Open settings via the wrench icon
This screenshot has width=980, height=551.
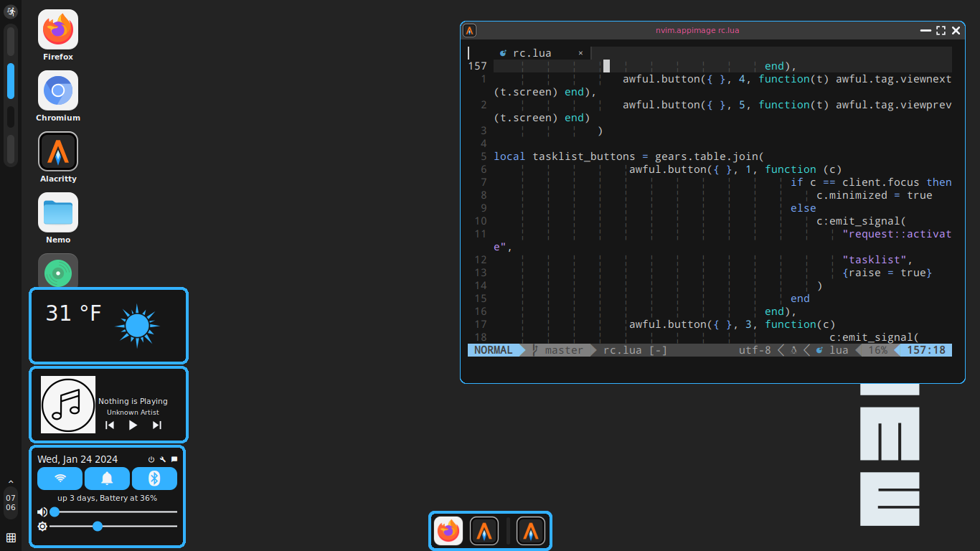coord(162,458)
